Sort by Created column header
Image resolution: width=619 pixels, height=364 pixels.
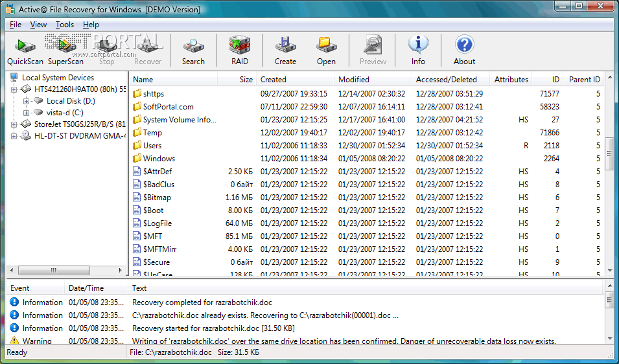click(295, 79)
